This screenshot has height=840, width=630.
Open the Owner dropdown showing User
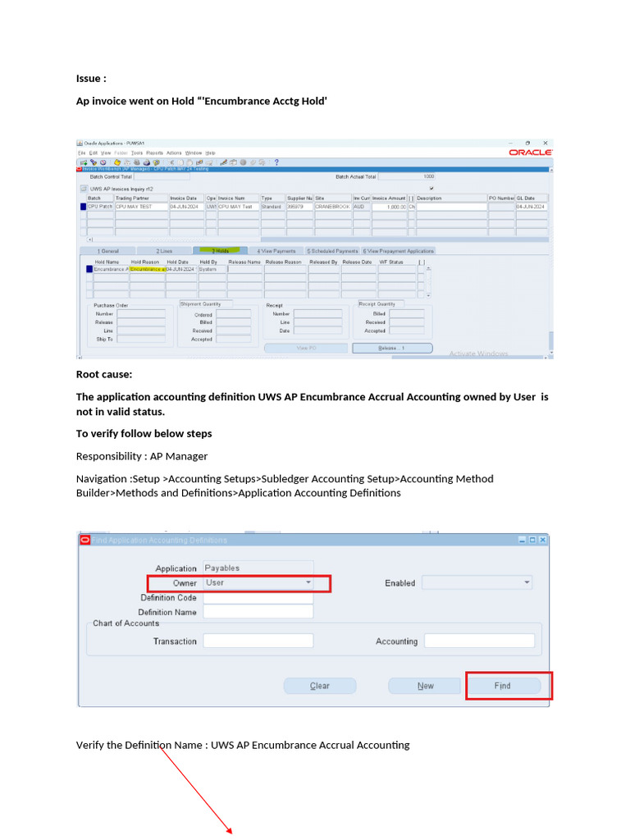pos(258,583)
